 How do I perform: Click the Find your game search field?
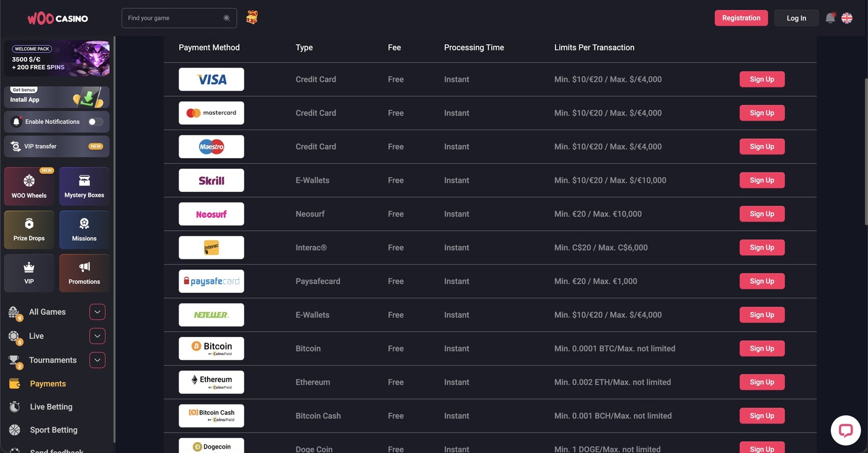179,18
